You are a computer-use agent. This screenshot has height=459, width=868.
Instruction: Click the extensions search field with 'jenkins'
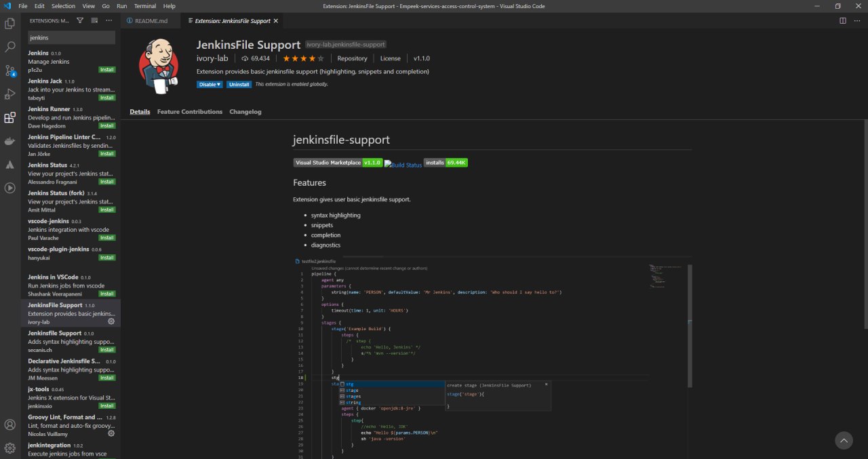tap(71, 38)
